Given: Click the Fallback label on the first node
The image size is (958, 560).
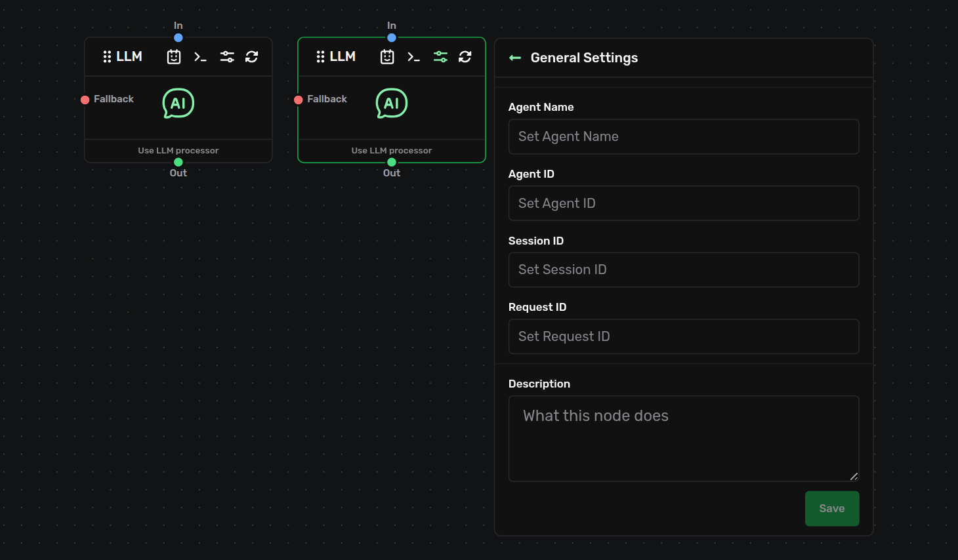Looking at the screenshot, I should tap(114, 99).
